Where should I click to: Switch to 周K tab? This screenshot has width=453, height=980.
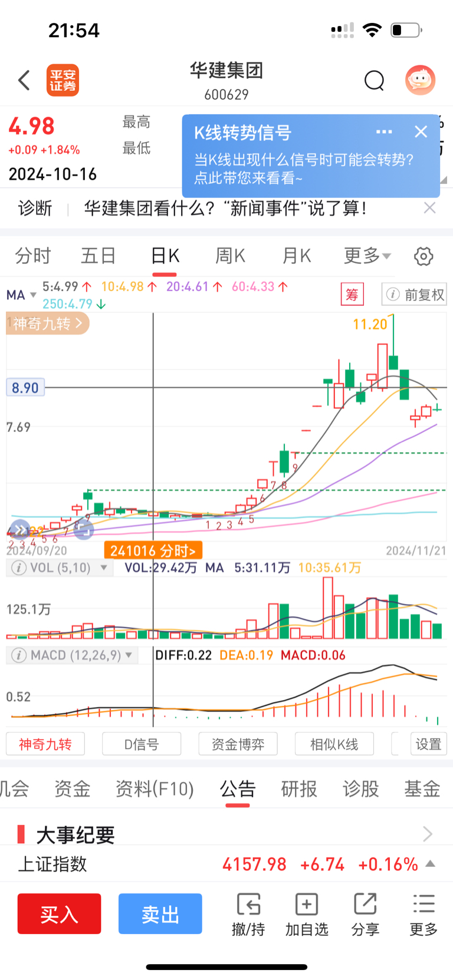click(230, 256)
